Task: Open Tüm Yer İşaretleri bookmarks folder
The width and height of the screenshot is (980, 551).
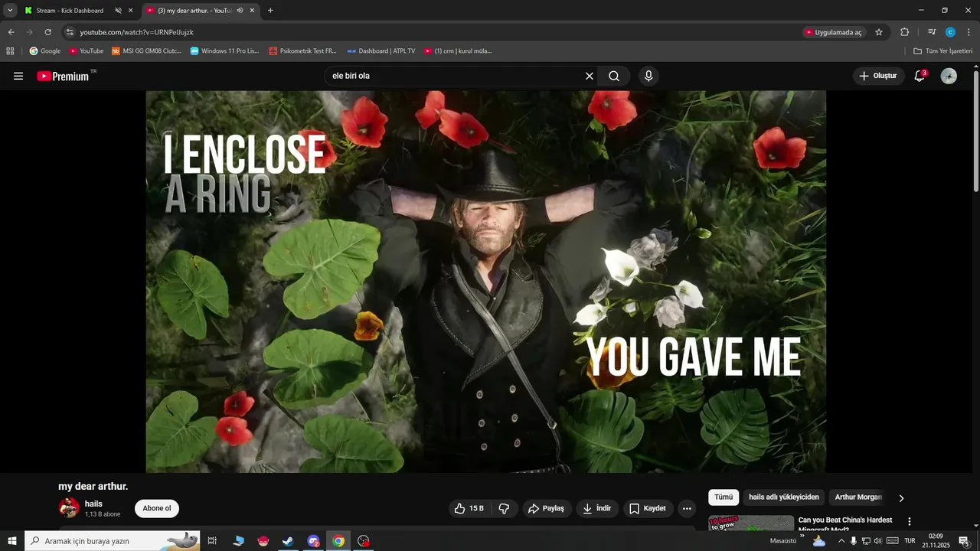Action: pyautogui.click(x=942, y=51)
